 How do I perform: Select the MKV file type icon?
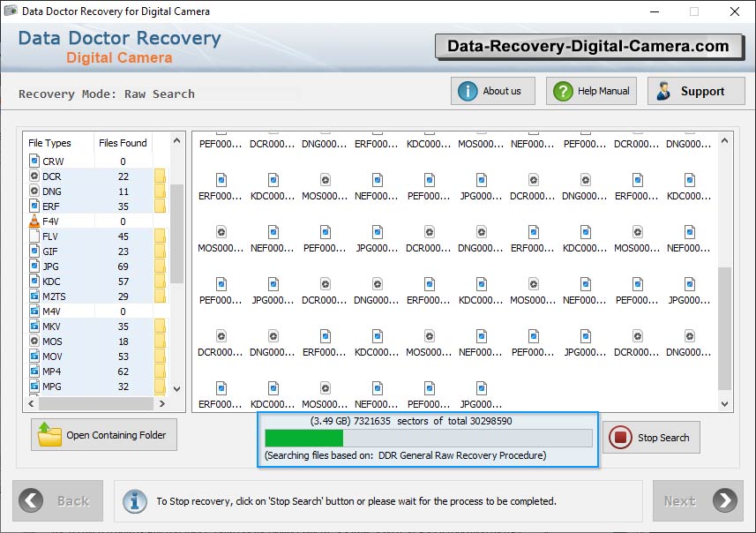34,327
